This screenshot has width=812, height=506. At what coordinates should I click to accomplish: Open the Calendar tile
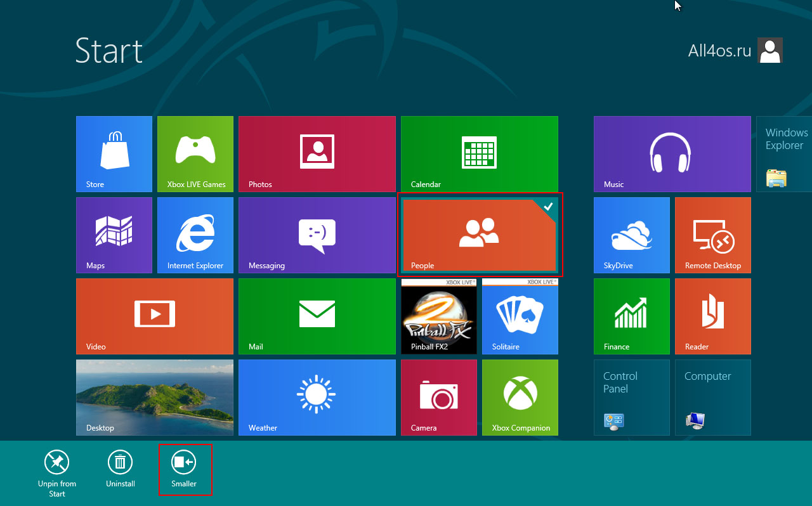pos(480,154)
